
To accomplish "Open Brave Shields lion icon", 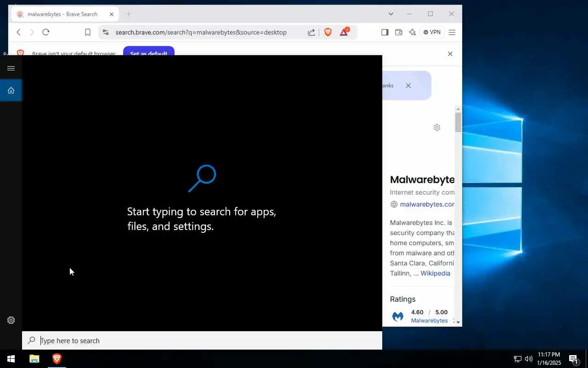I will (328, 32).
